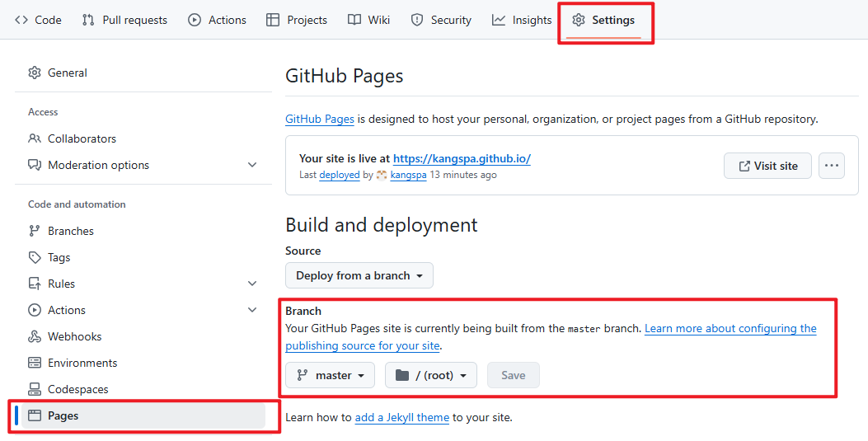This screenshot has height=441, width=868.
Task: Select Pages in the sidebar
Action: (143, 415)
